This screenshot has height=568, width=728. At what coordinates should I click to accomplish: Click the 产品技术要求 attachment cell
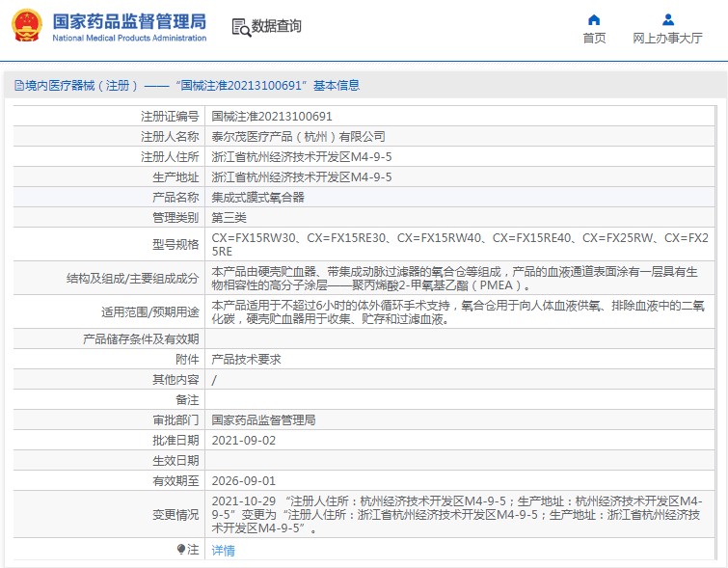click(246, 359)
